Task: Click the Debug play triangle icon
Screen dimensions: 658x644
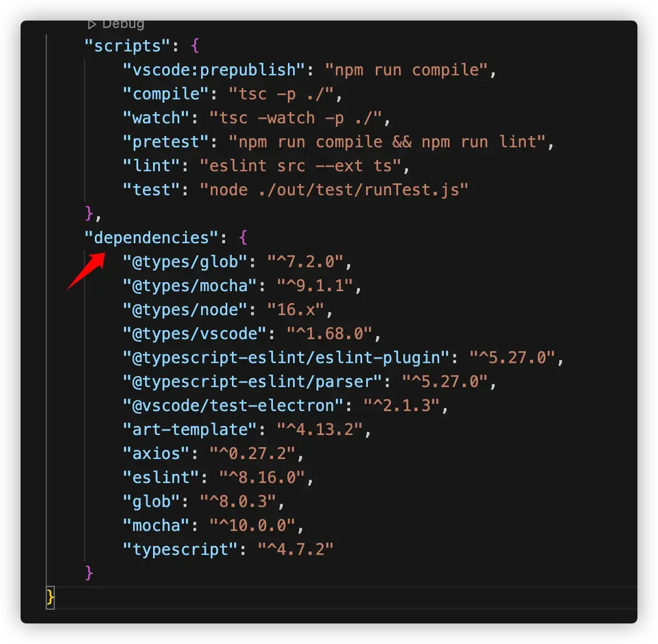Action: (91, 25)
